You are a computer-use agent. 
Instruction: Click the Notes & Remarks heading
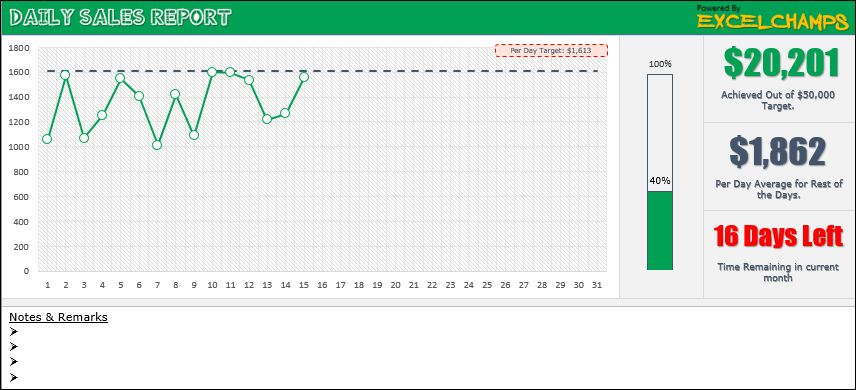click(x=58, y=317)
